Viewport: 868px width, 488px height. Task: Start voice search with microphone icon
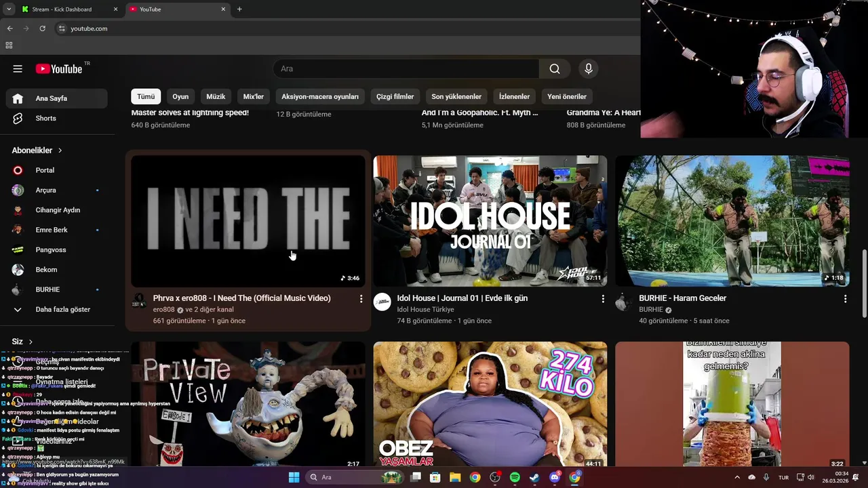point(589,68)
